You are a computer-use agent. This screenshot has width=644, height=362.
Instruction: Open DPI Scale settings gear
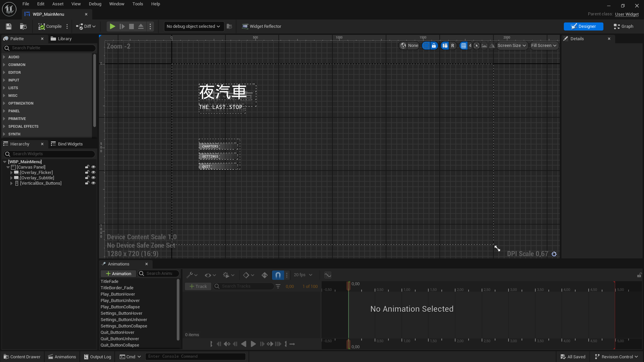point(554,254)
